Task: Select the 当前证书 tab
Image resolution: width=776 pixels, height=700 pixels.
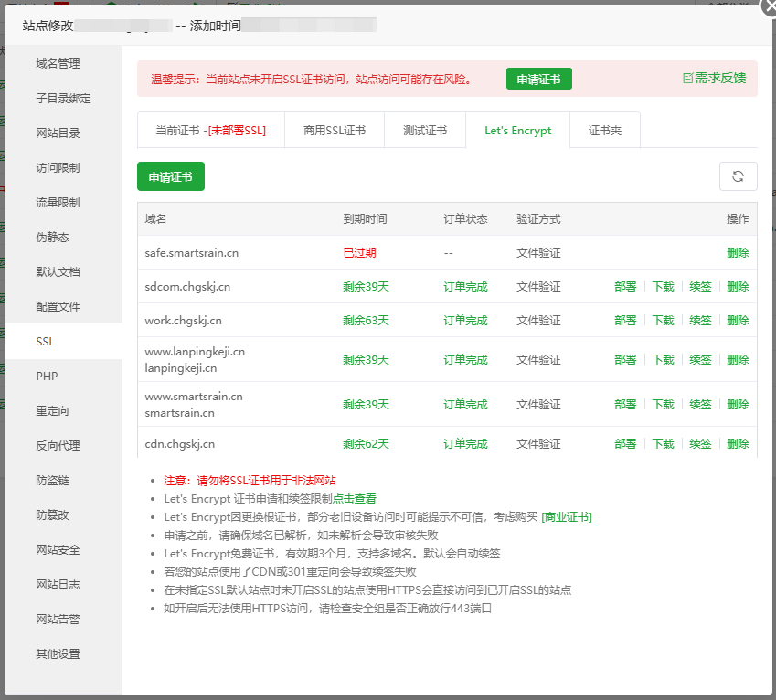Action: point(210,131)
